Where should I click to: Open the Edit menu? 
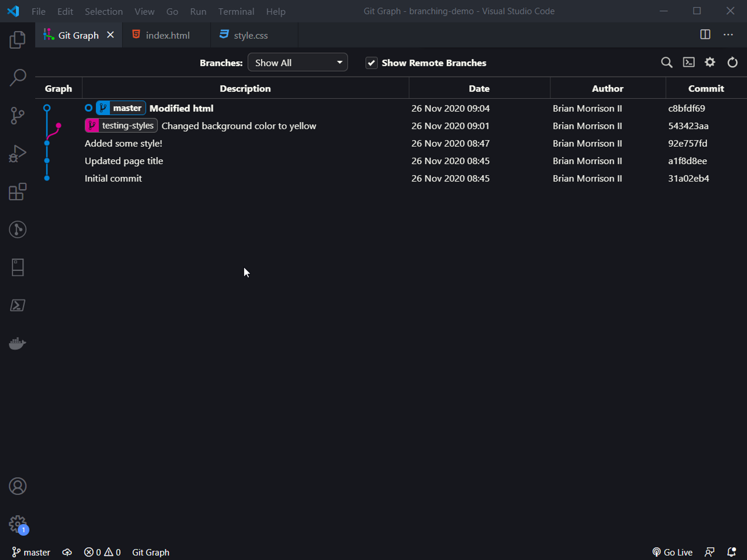pyautogui.click(x=65, y=12)
